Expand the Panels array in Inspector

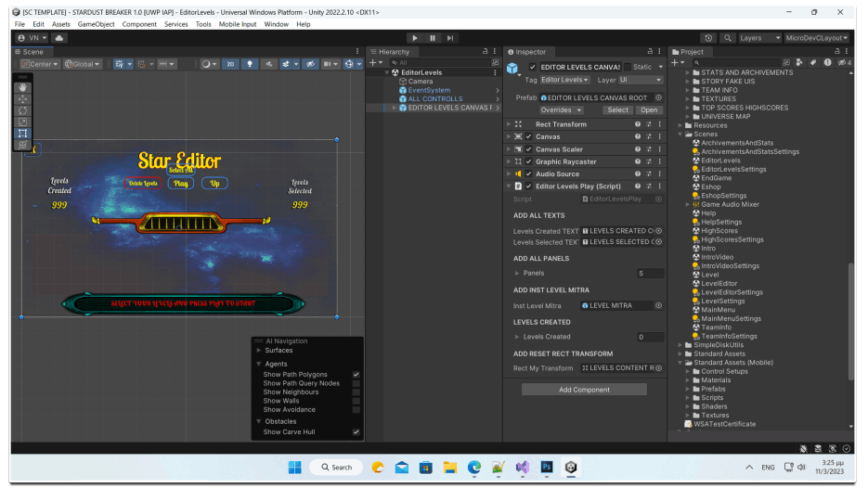point(517,273)
